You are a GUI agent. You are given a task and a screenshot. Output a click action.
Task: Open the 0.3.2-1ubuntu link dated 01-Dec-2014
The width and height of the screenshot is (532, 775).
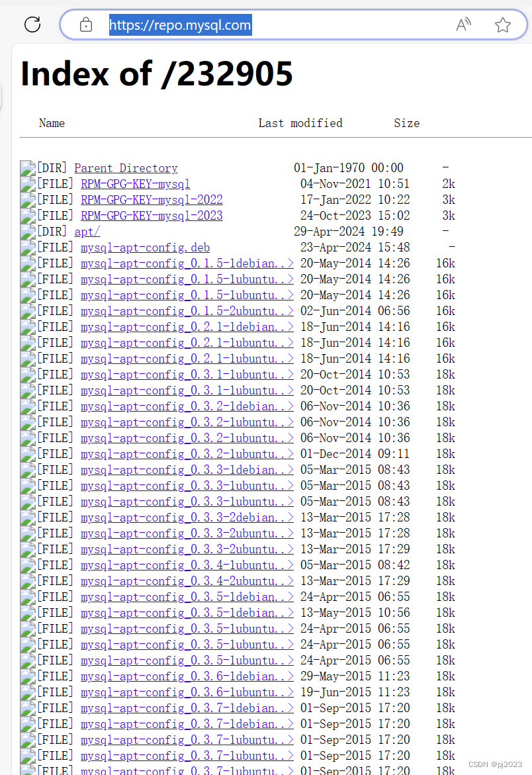tap(187, 454)
